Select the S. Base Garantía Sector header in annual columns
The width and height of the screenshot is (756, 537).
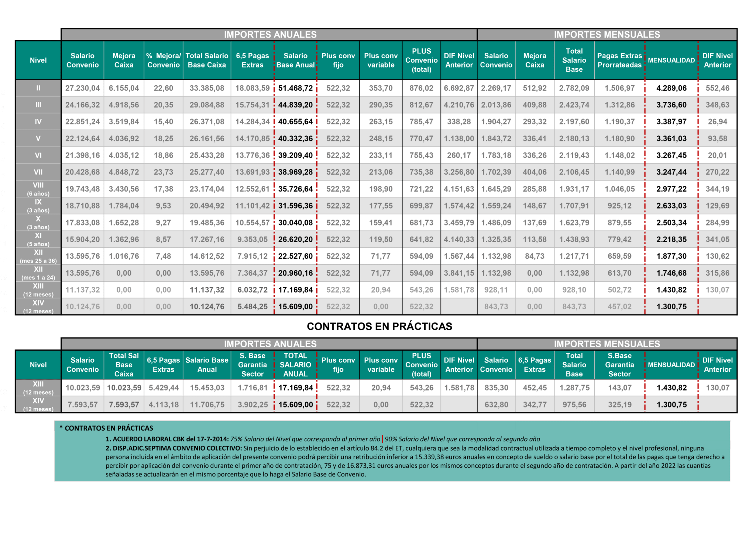coord(252,365)
